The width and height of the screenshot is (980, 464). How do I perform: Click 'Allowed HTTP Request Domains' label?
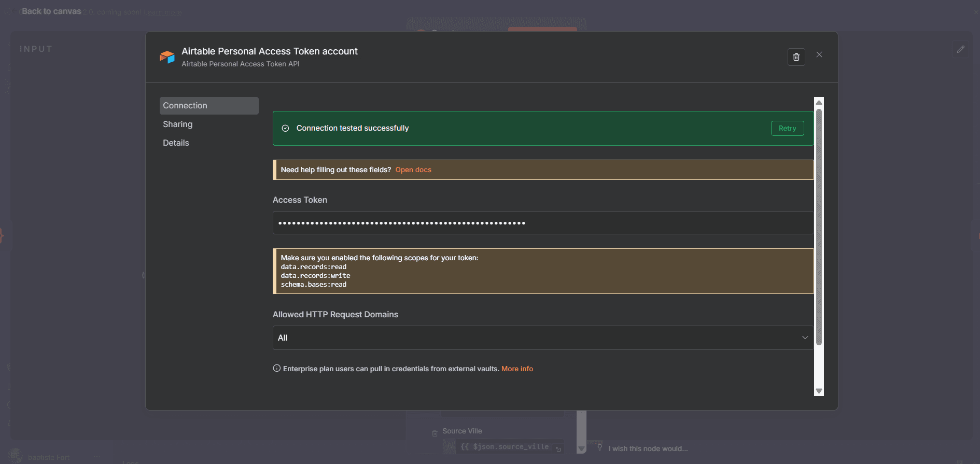click(x=335, y=315)
